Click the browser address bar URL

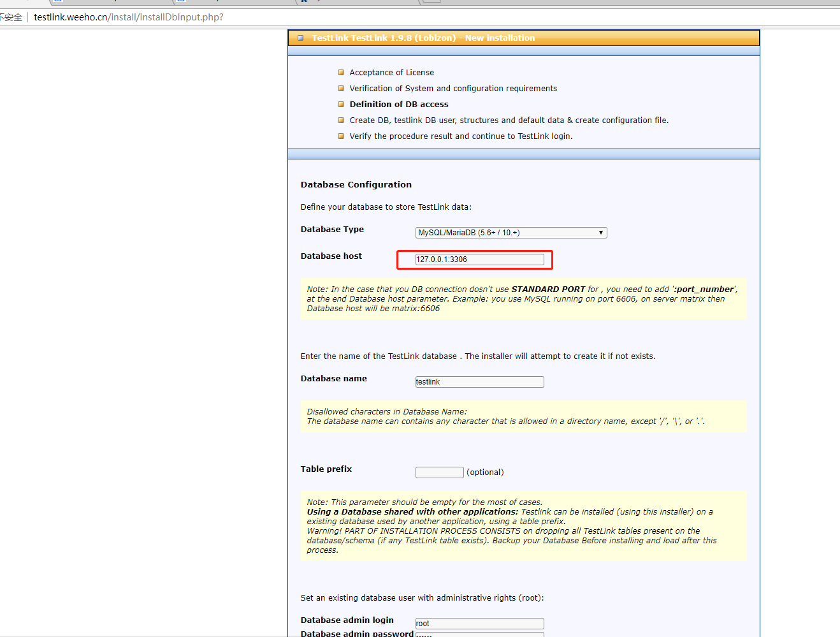tap(129, 17)
